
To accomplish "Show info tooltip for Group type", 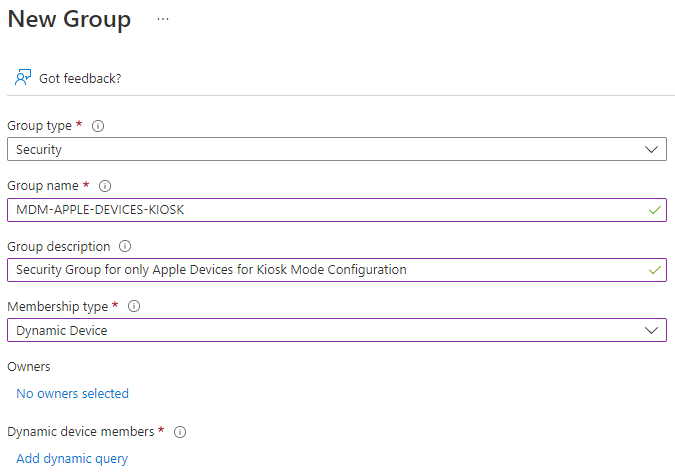I will (x=98, y=126).
